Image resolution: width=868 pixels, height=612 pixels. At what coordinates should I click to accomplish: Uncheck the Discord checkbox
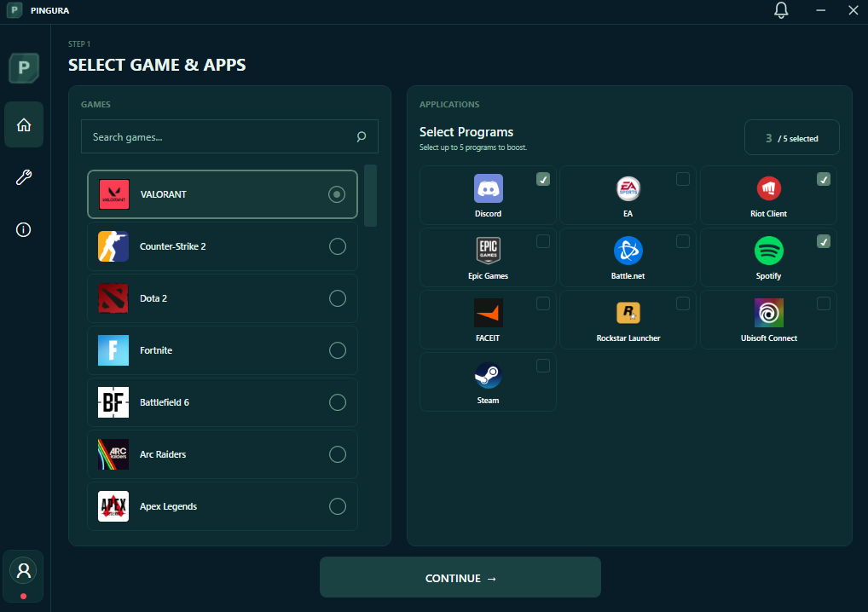pyautogui.click(x=543, y=179)
